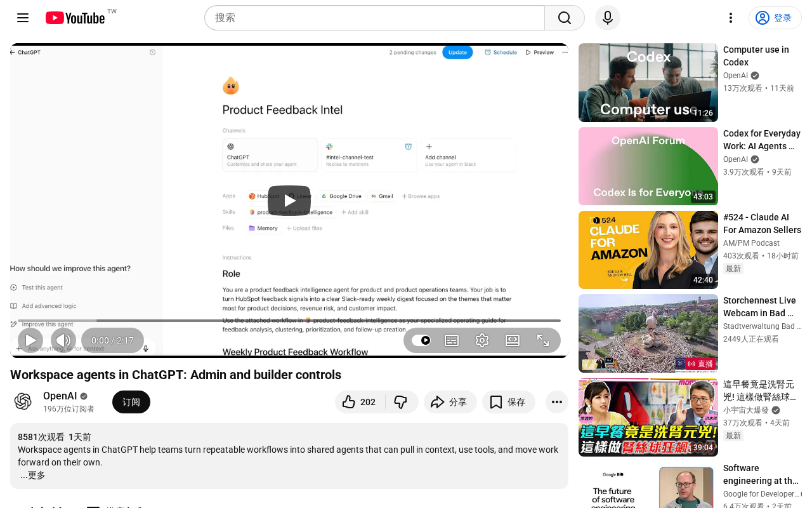Open the Computer use in Codex title

[x=756, y=56]
